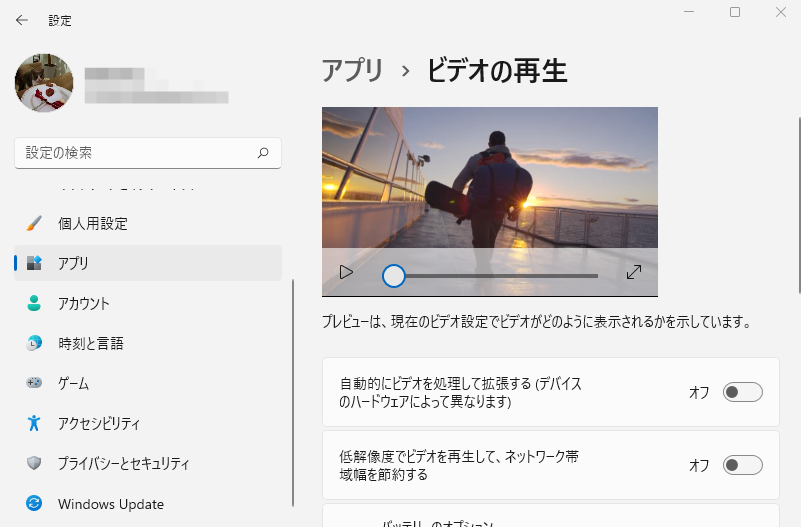This screenshot has height=527, width=801.
Task: Click the main content vertical scrollbar
Action: [799, 205]
